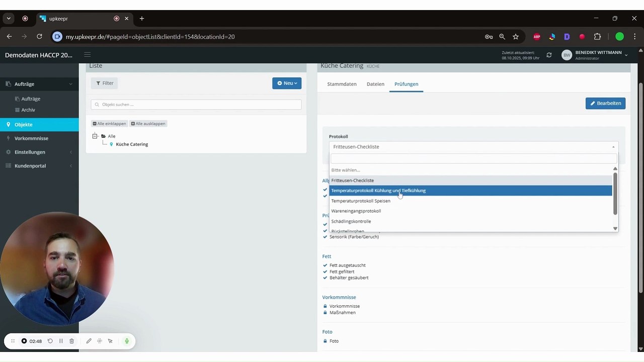This screenshot has width=644, height=362.
Task: Close the upkeepr browser tab
Action: [x=127, y=19]
